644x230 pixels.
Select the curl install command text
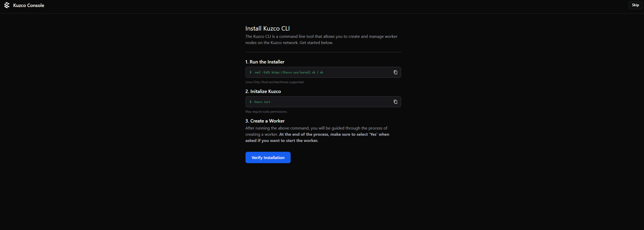tap(289, 73)
